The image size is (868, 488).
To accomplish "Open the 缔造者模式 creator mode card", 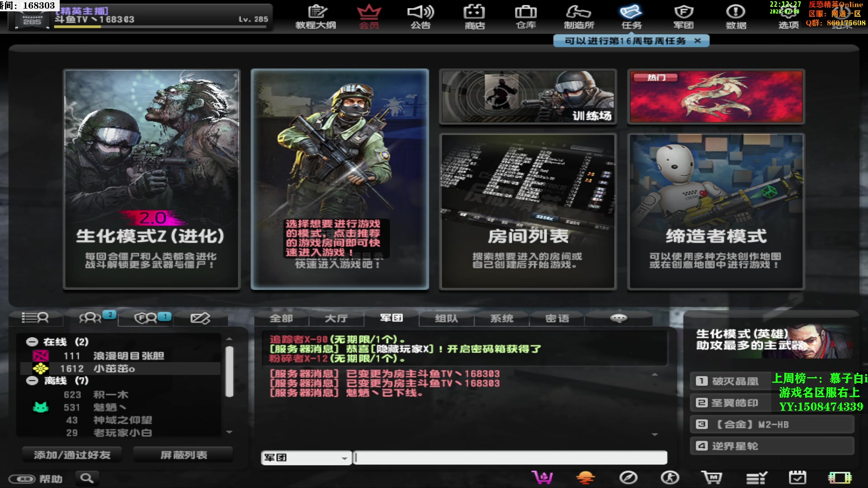I will [x=716, y=211].
